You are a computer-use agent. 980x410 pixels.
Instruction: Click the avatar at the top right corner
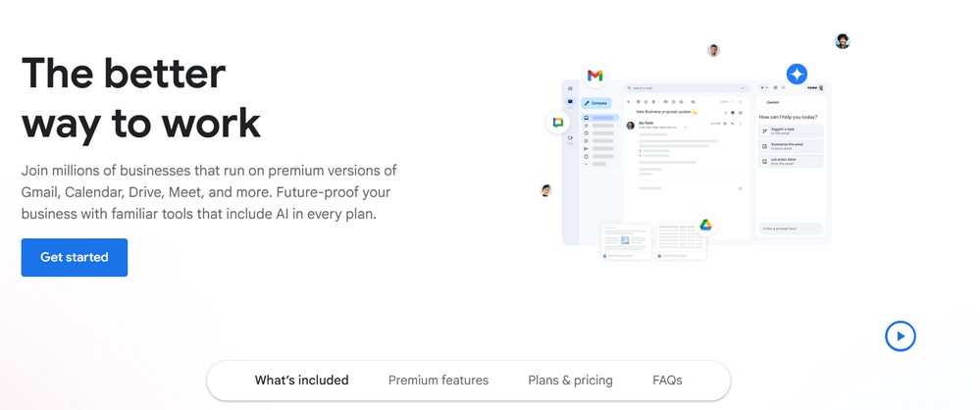pyautogui.click(x=843, y=41)
